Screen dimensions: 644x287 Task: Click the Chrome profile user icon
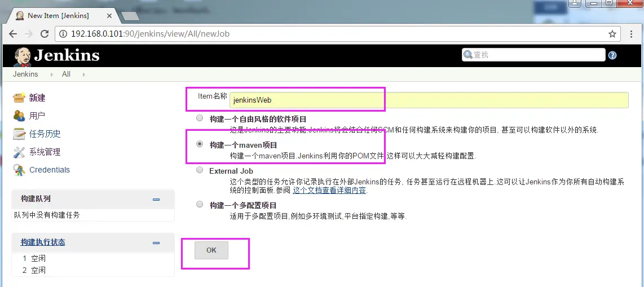point(575,2)
